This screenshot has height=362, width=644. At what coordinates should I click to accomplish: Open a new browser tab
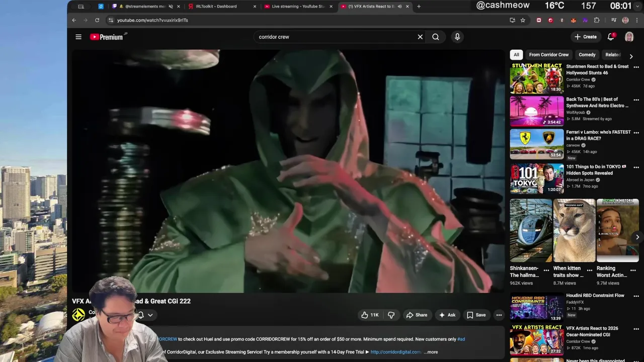pyautogui.click(x=419, y=7)
